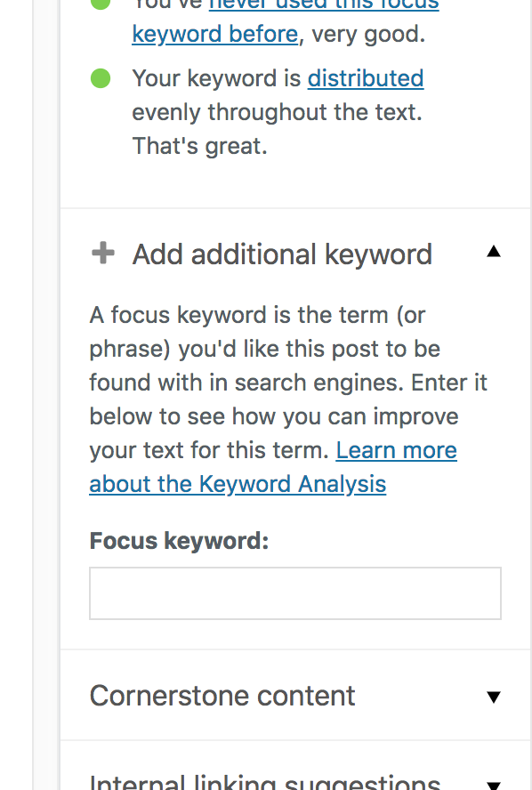The width and height of the screenshot is (532, 790).
Task: Click the plus icon beside Add additional keyword
Action: [x=102, y=253]
